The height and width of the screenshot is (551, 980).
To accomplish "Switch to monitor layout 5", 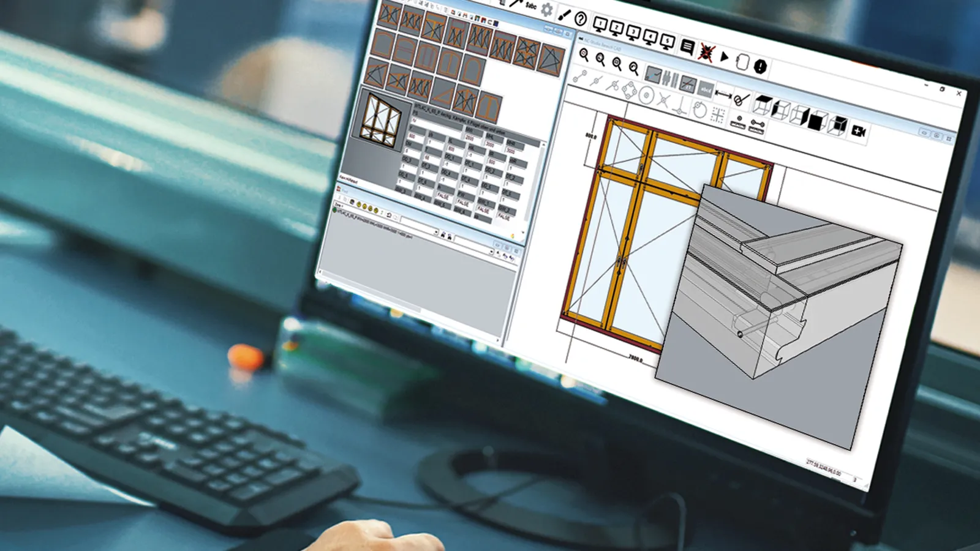I will click(x=667, y=42).
